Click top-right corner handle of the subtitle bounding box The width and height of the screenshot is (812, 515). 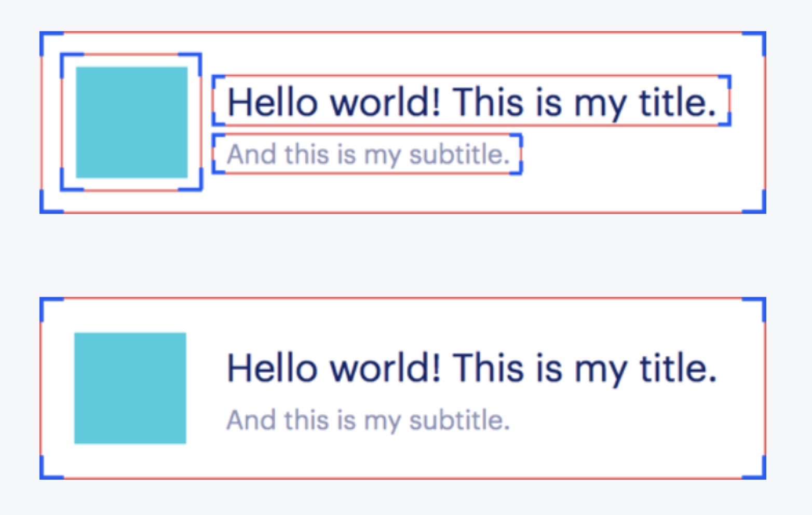[x=520, y=136]
